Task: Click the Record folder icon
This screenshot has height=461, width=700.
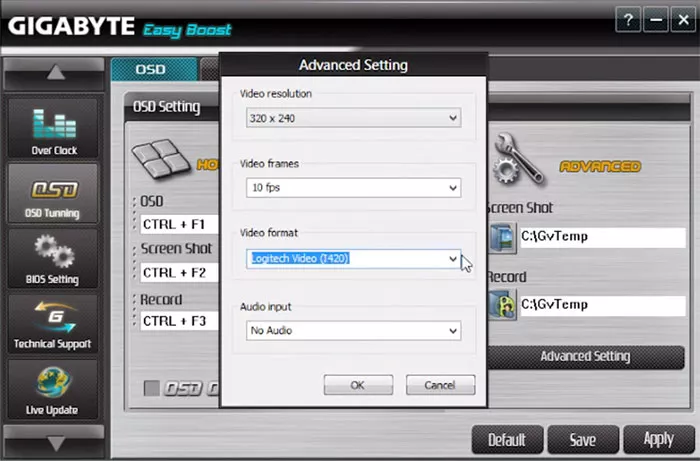Action: coord(502,305)
